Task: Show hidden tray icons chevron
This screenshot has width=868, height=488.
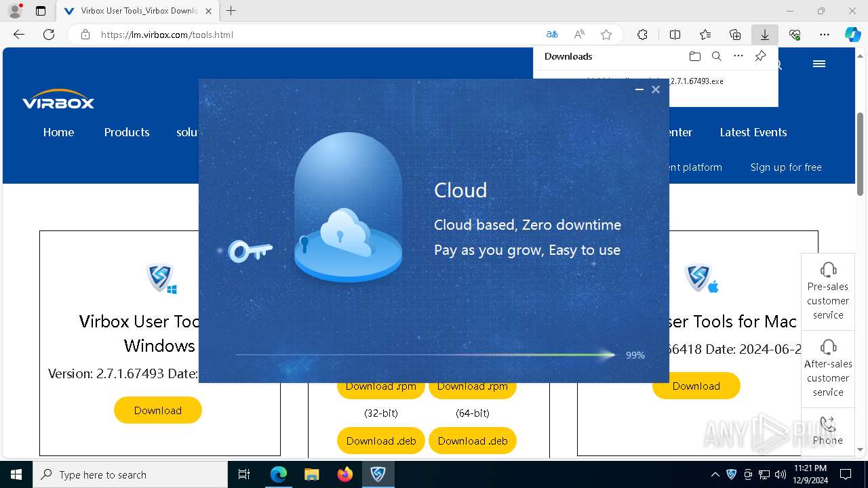Action: tap(715, 474)
